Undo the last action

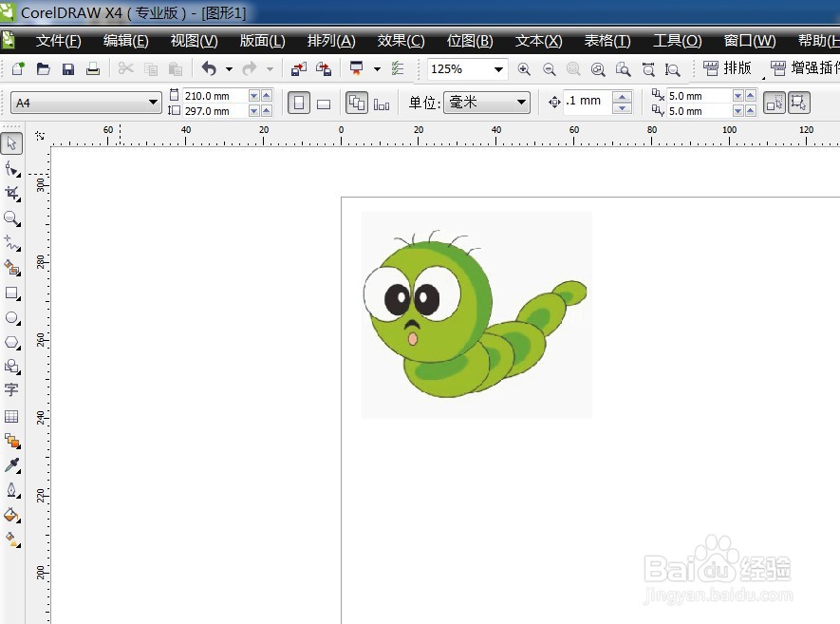point(209,68)
